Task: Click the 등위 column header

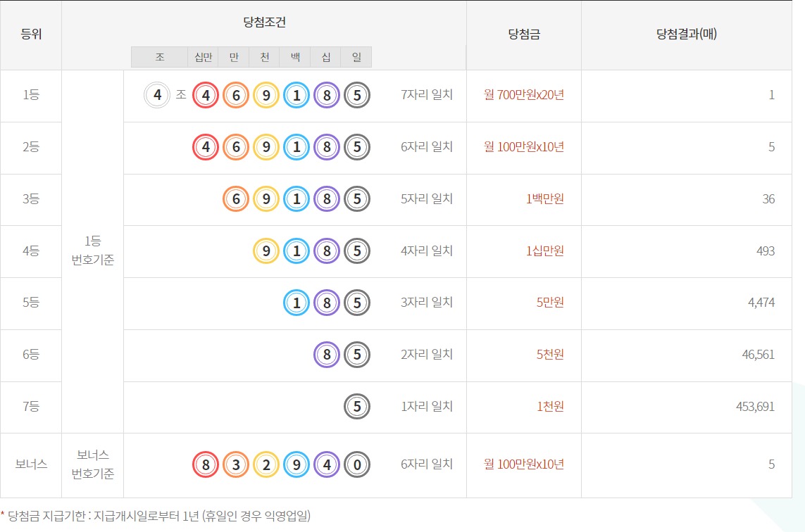Action: 31,35
